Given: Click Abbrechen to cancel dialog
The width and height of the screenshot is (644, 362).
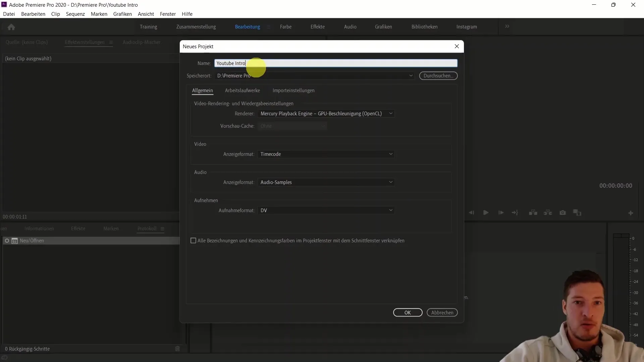Looking at the screenshot, I should coord(442,312).
